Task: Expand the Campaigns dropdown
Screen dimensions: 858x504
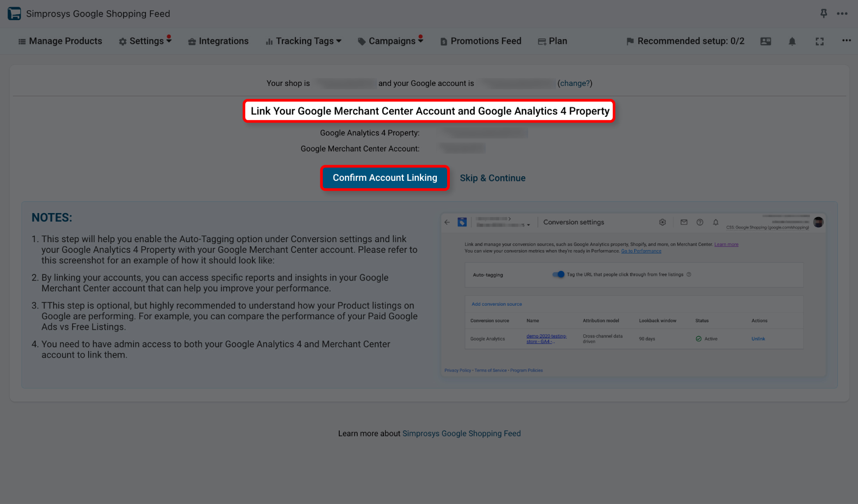Action: pos(391,41)
